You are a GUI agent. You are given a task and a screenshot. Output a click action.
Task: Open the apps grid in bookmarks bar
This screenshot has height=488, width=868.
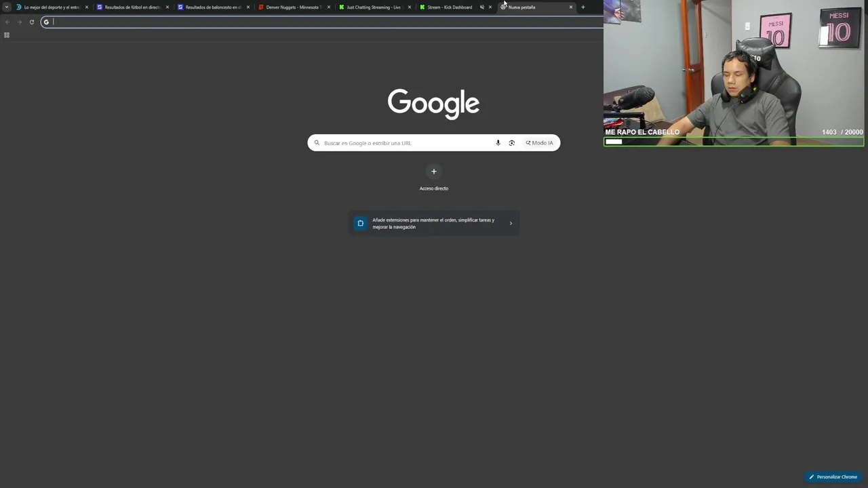7,35
